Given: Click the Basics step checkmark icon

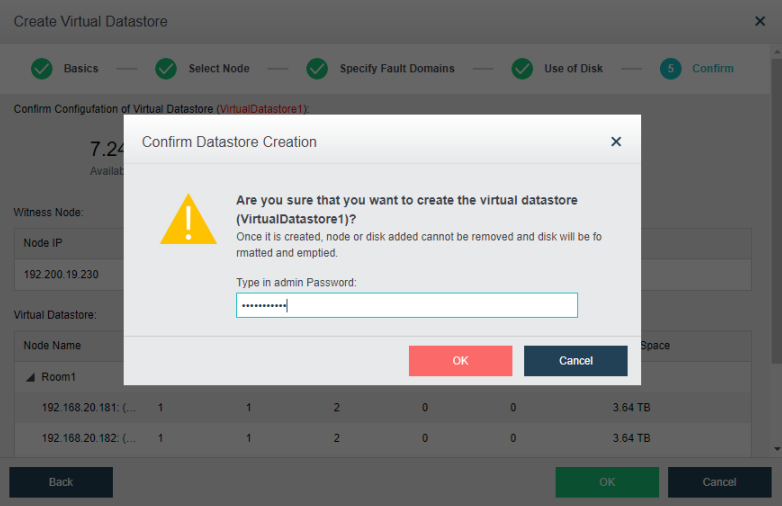Looking at the screenshot, I should (x=42, y=69).
